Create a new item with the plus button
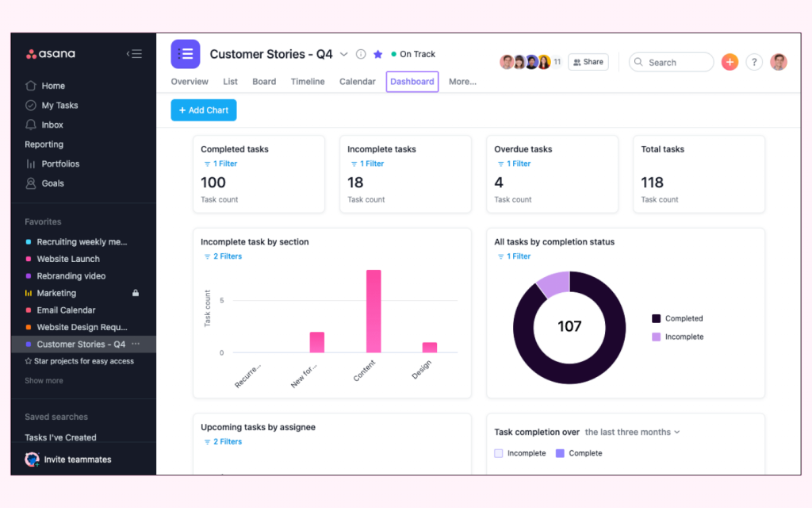812x508 pixels. tap(730, 62)
